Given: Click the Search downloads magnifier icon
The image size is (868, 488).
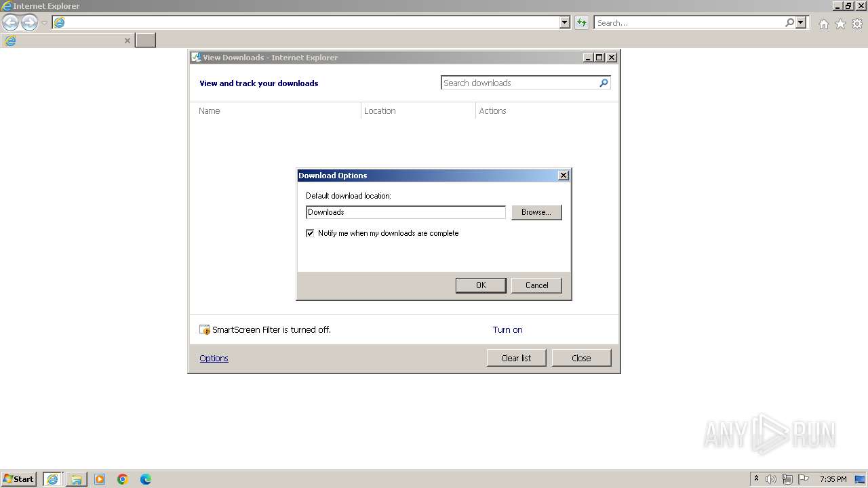Looking at the screenshot, I should [604, 83].
